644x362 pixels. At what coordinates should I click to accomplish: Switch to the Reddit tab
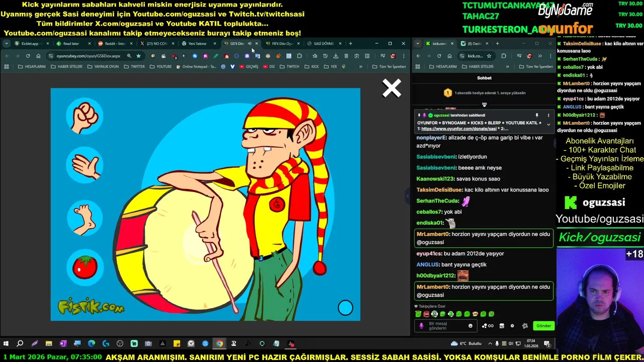click(x=114, y=44)
